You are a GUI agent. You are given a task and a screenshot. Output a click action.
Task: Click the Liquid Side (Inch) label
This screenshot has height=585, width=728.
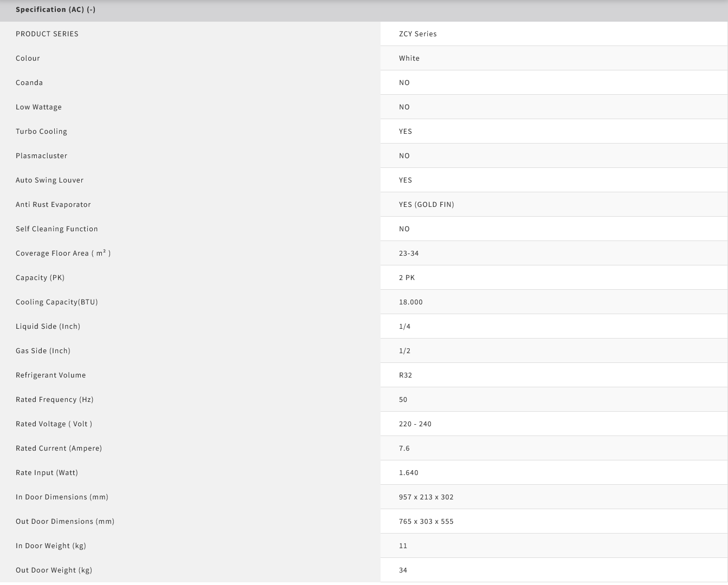(48, 326)
